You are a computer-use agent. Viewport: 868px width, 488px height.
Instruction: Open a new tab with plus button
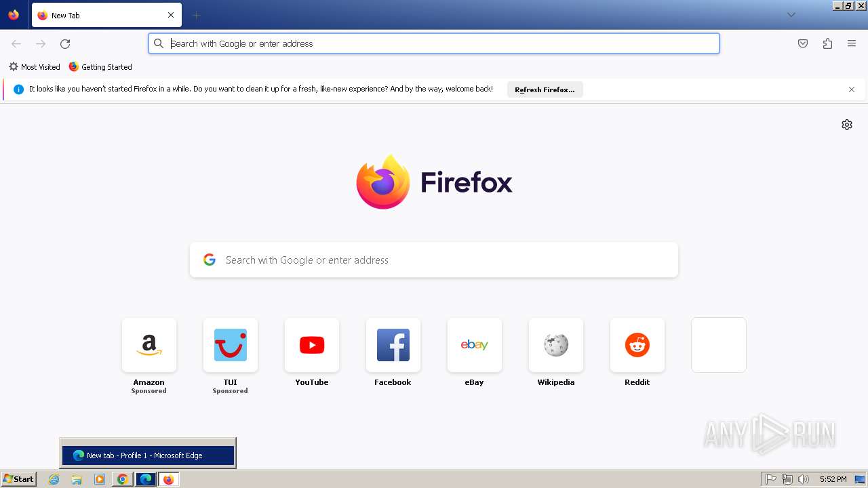(x=196, y=15)
